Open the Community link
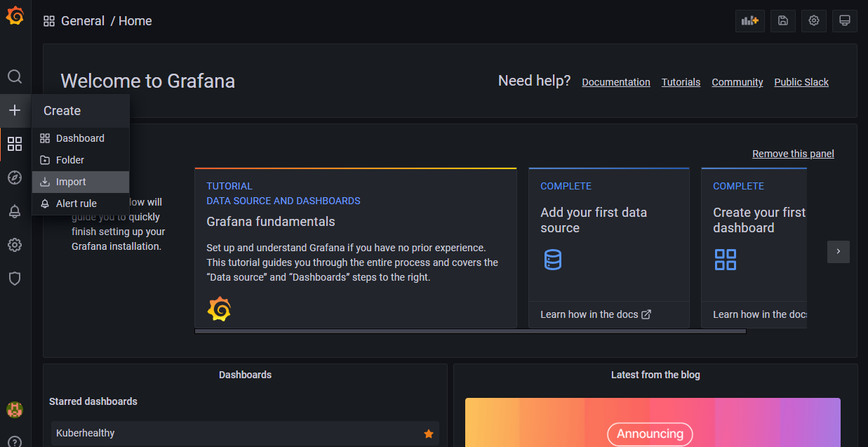The height and width of the screenshot is (447, 868). (737, 82)
